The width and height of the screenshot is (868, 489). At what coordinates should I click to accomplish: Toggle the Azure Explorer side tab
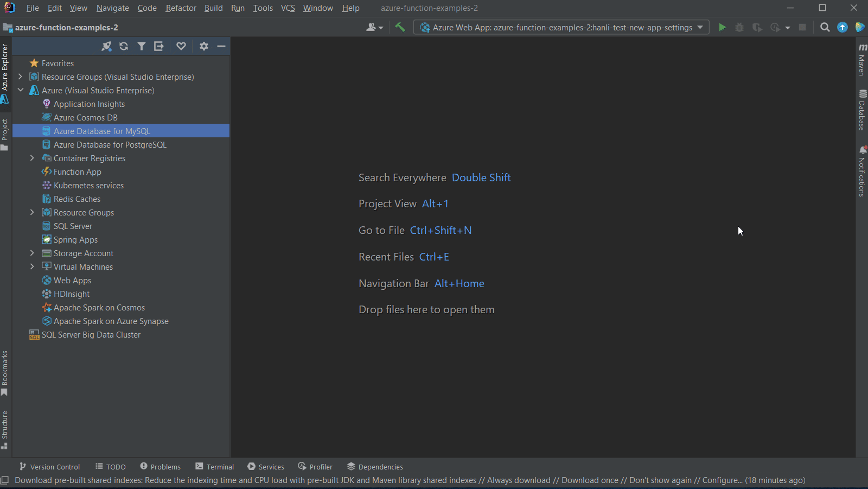click(5, 73)
